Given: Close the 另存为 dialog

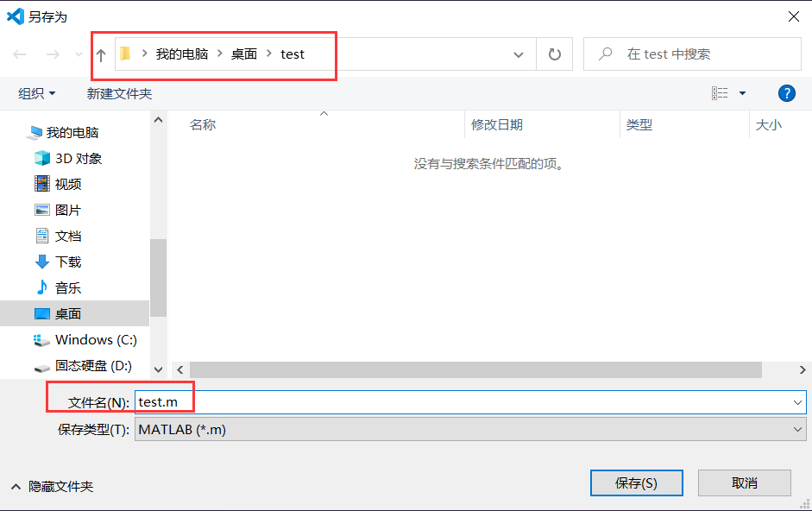Looking at the screenshot, I should click(x=793, y=16).
